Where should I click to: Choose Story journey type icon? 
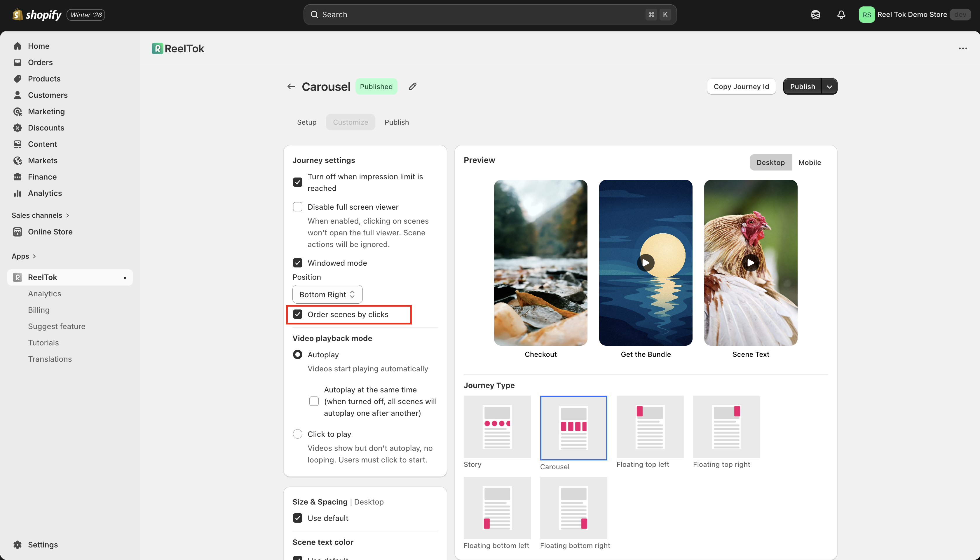pyautogui.click(x=497, y=427)
